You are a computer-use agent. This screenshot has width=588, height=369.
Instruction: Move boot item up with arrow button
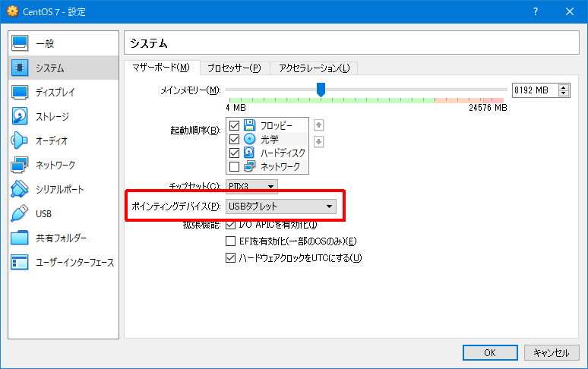tap(319, 125)
